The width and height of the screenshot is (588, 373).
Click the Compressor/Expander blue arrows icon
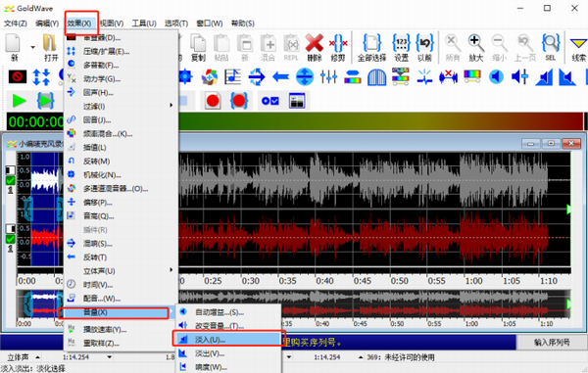(41, 76)
